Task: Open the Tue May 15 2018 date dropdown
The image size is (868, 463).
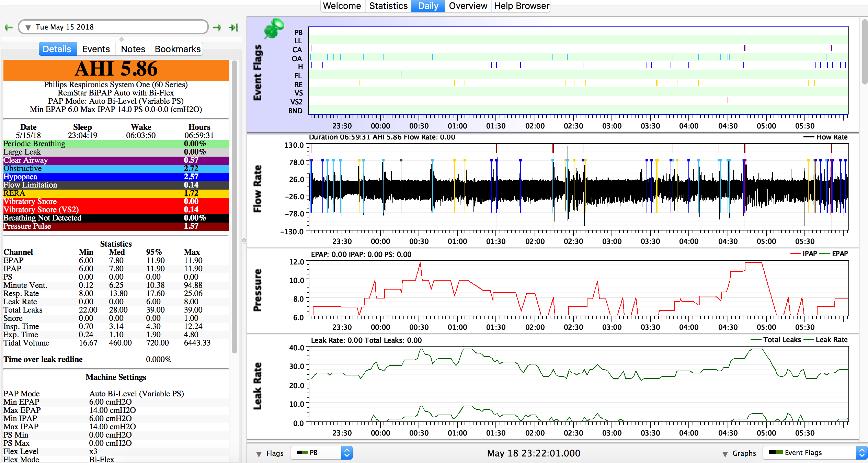Action: pos(113,27)
